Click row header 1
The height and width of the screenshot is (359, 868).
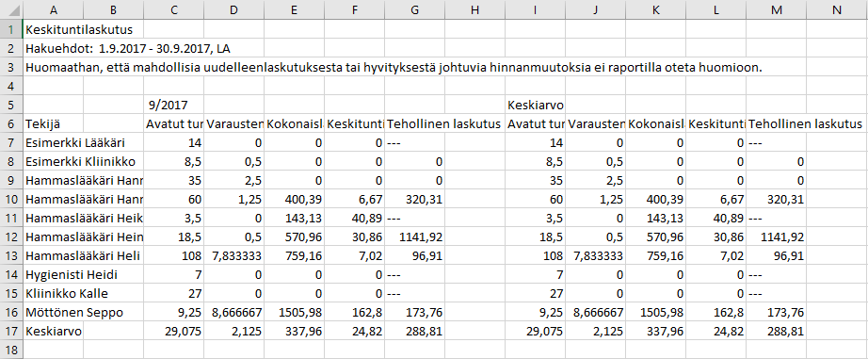click(11, 28)
